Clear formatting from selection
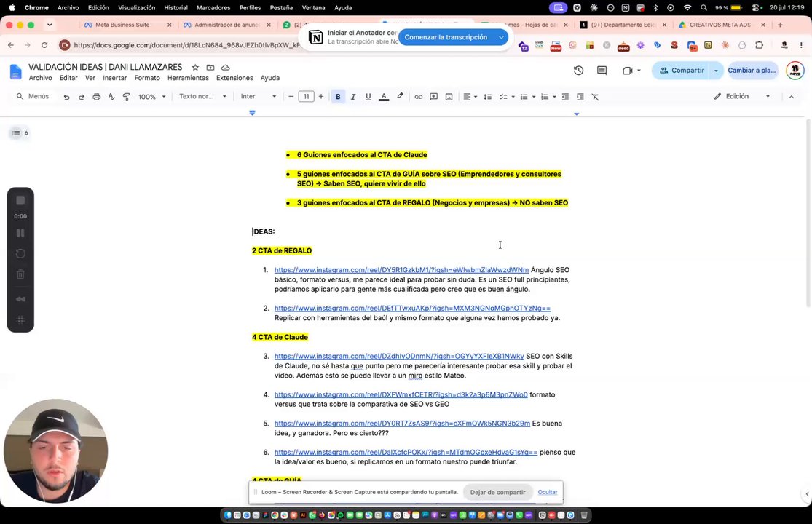 pyautogui.click(x=596, y=97)
